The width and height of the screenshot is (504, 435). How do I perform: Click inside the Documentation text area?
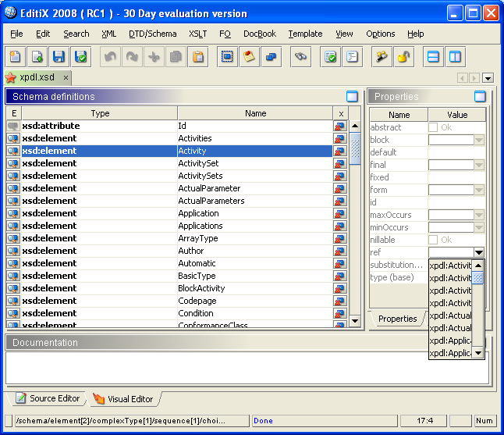[x=247, y=367]
